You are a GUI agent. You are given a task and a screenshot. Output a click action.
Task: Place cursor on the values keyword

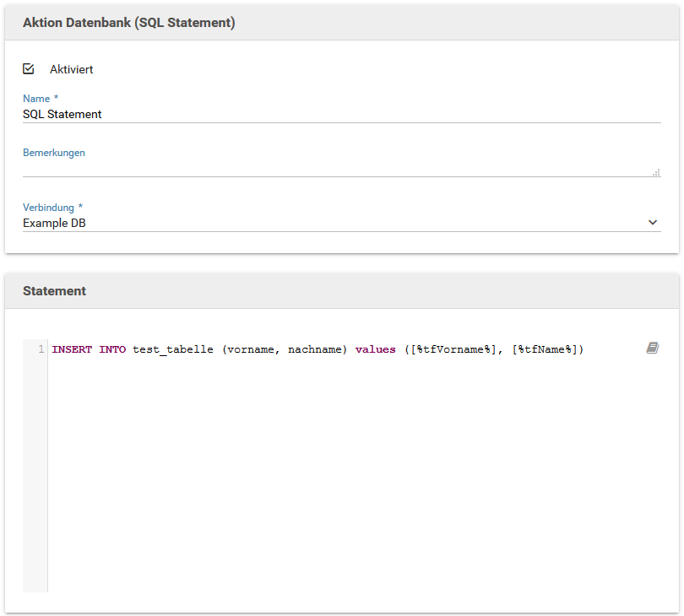click(x=375, y=349)
